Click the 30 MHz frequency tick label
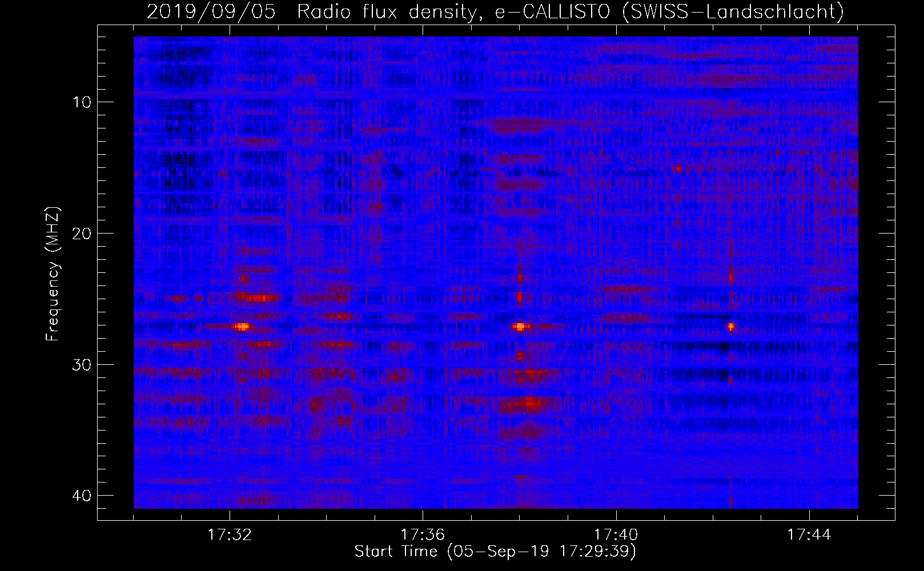Viewport: 924px width, 571px height. [82, 365]
